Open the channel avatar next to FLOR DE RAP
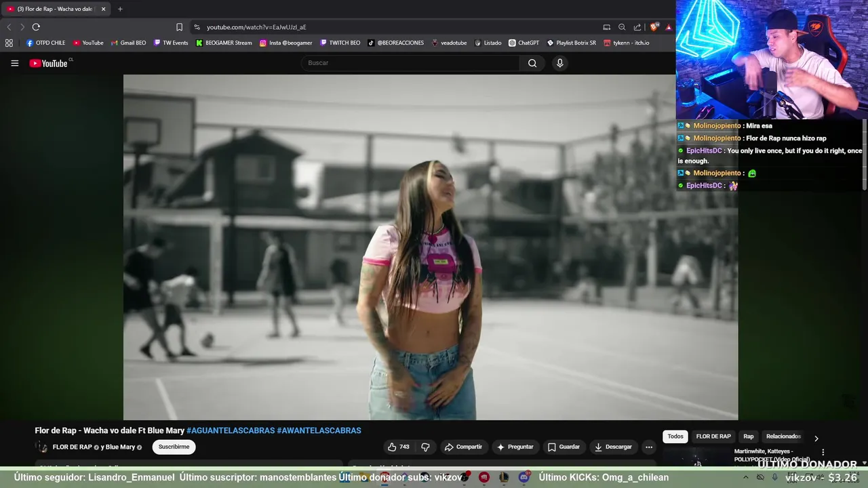 [42, 447]
